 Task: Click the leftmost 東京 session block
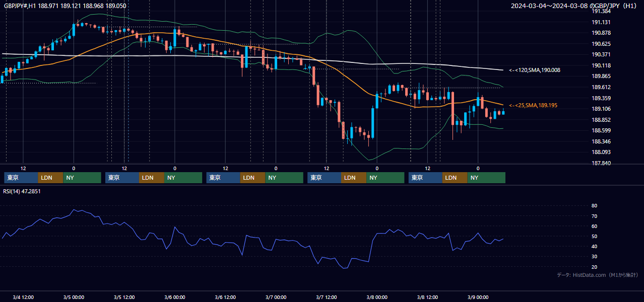pos(21,178)
